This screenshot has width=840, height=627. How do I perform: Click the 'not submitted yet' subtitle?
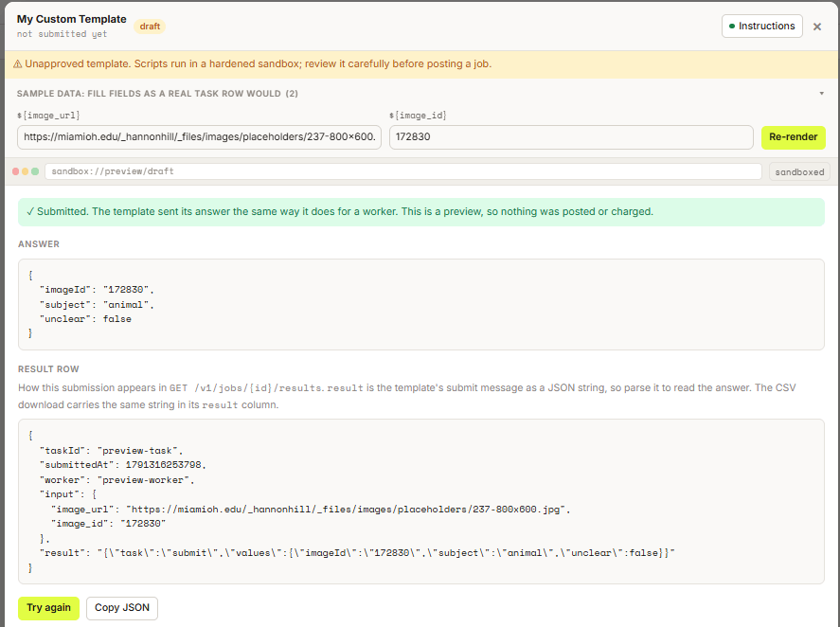tap(62, 34)
